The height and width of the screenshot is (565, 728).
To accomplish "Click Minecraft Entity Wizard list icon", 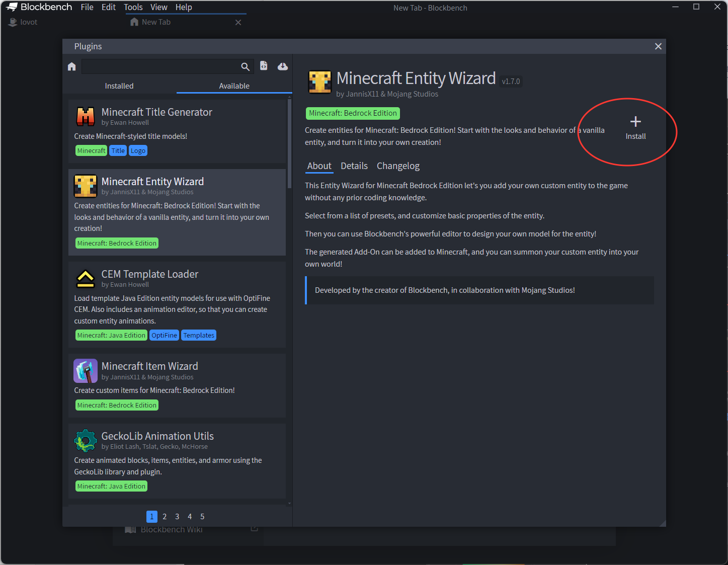I will tap(86, 186).
